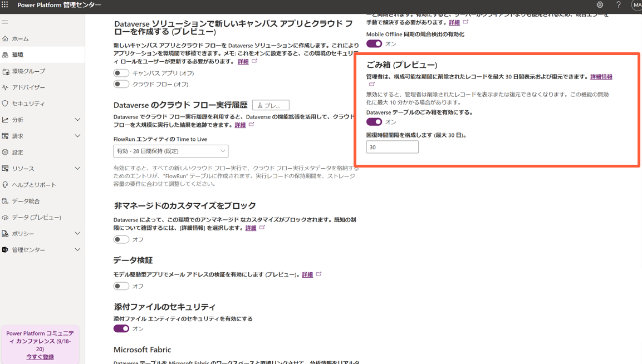Open 詳細 link under 非マネージドのカスタマイズ

click(x=251, y=228)
